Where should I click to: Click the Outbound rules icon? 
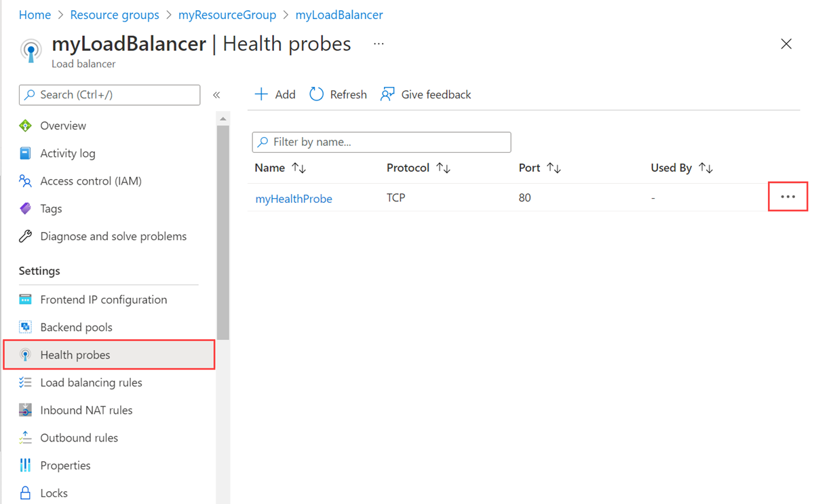pyautogui.click(x=25, y=438)
